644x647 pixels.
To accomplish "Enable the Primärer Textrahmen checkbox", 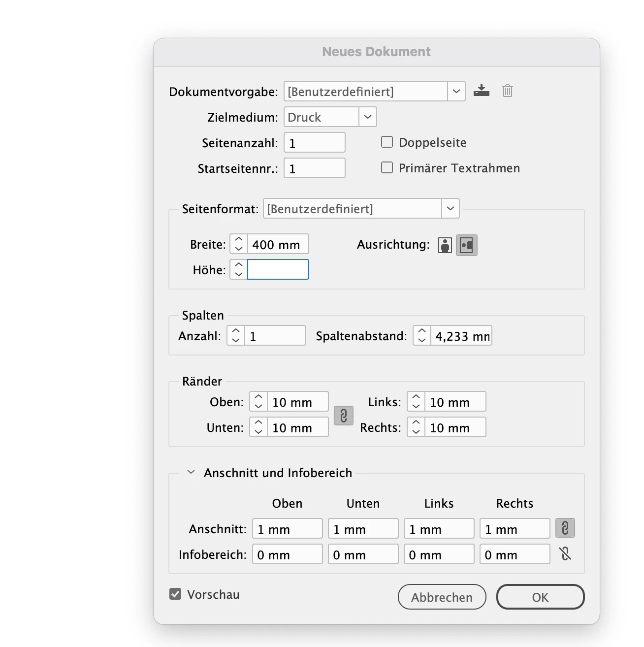I will tap(387, 168).
